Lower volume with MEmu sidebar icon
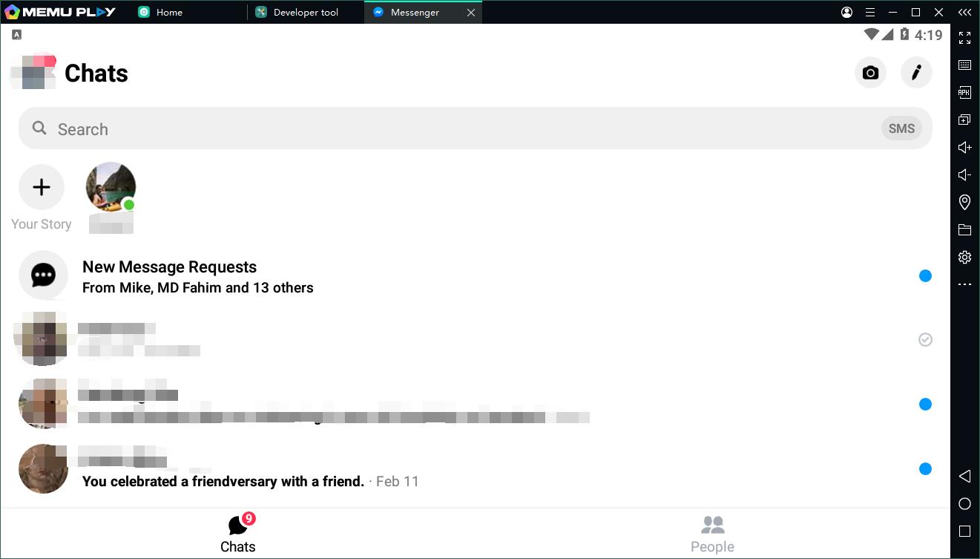This screenshot has height=559, width=980. (964, 174)
